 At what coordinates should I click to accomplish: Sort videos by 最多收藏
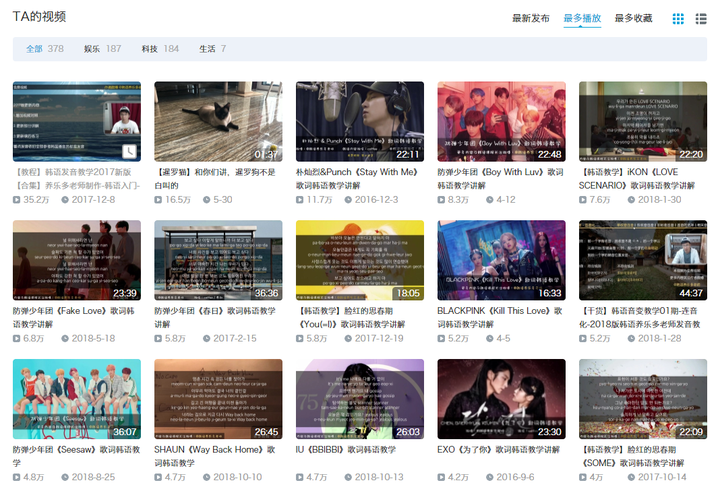[633, 18]
